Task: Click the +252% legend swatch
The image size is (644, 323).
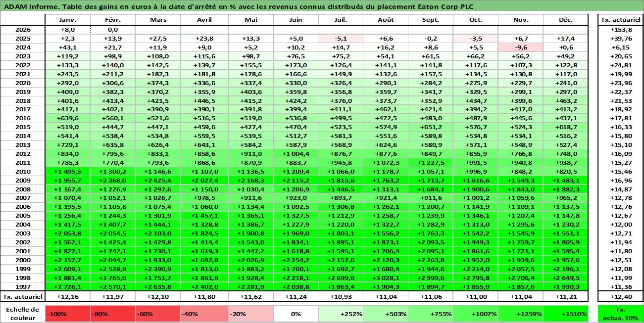Action: pos(341,314)
